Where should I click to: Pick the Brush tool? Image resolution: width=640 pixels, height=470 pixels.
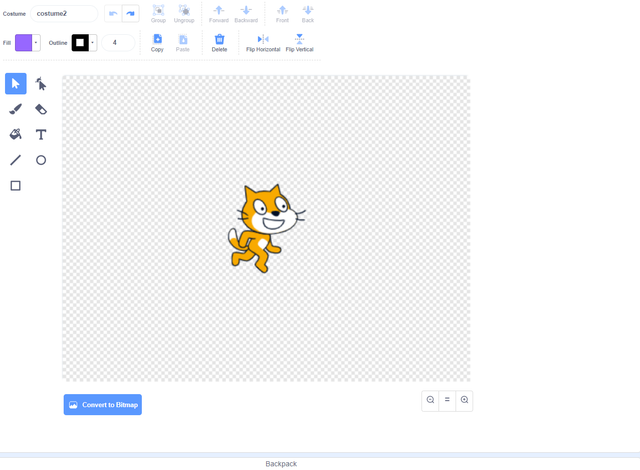coord(16,109)
